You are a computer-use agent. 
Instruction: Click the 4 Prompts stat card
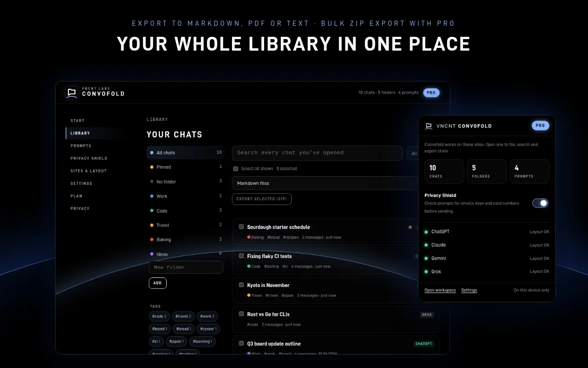point(529,171)
